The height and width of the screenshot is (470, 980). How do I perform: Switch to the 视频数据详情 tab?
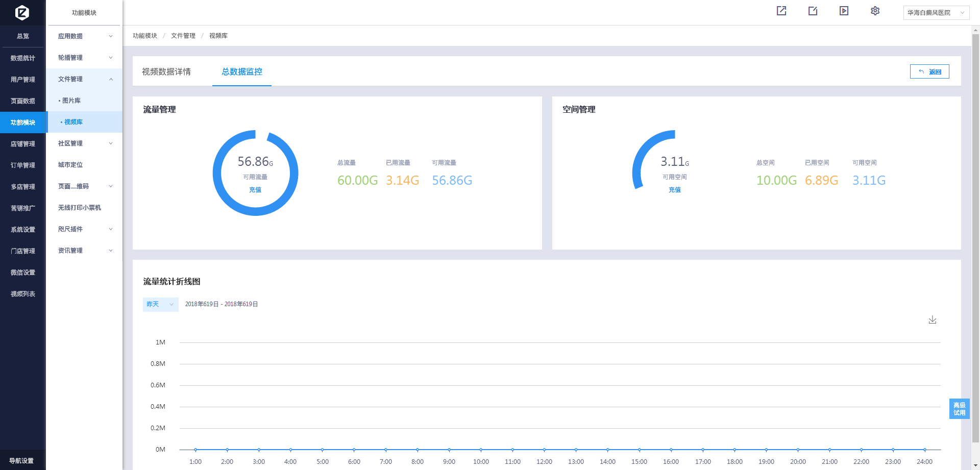click(x=166, y=71)
